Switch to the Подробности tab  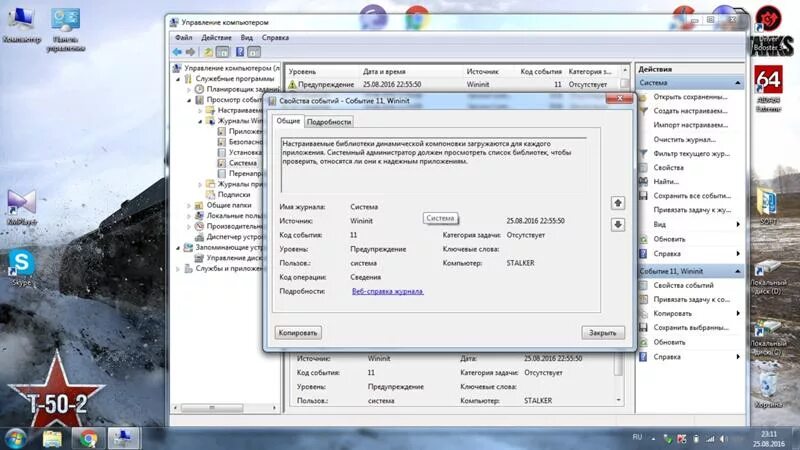[x=329, y=122]
